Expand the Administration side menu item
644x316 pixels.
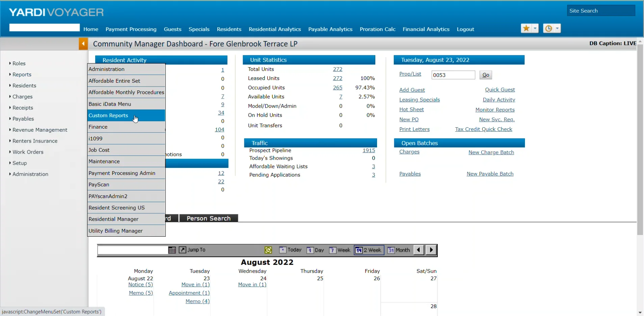pyautogui.click(x=30, y=174)
